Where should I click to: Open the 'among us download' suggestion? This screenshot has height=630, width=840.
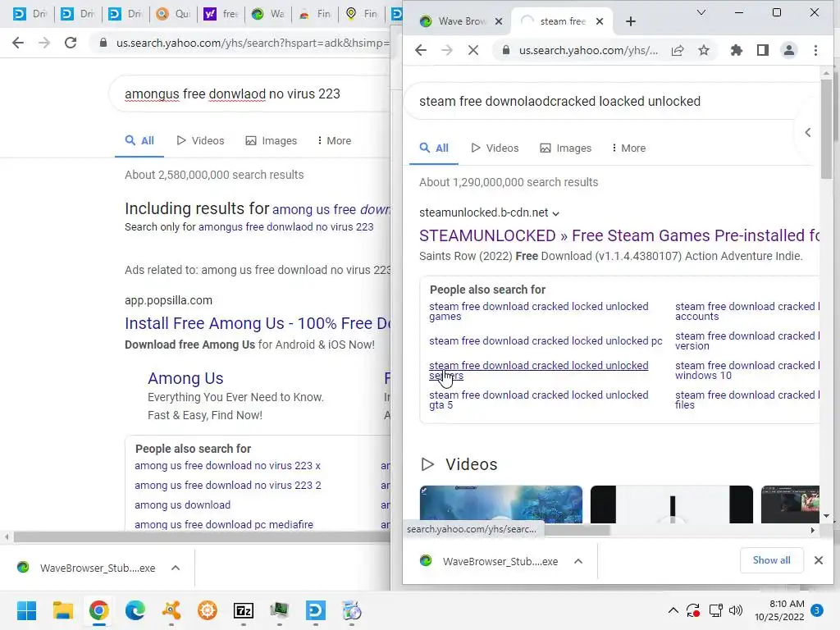pos(182,504)
